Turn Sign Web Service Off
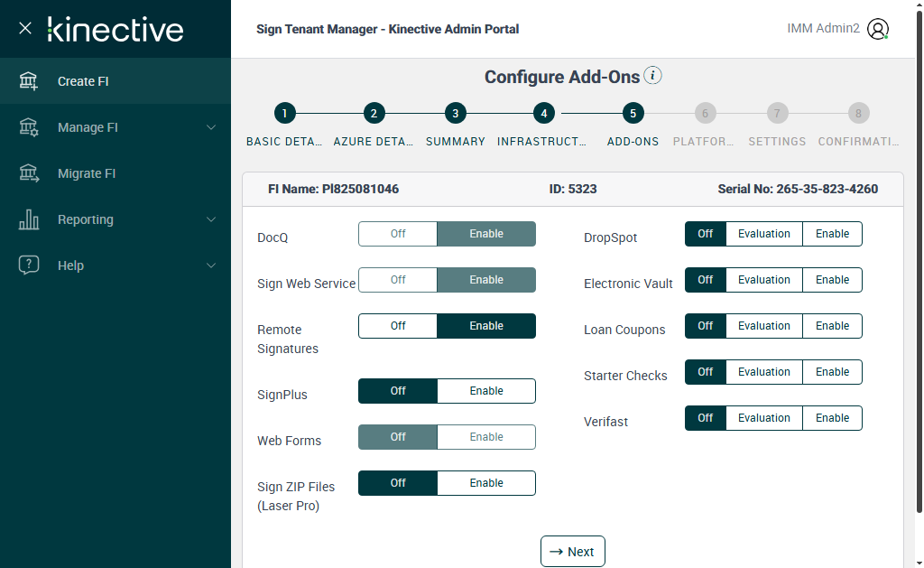924x568 pixels. coord(398,280)
